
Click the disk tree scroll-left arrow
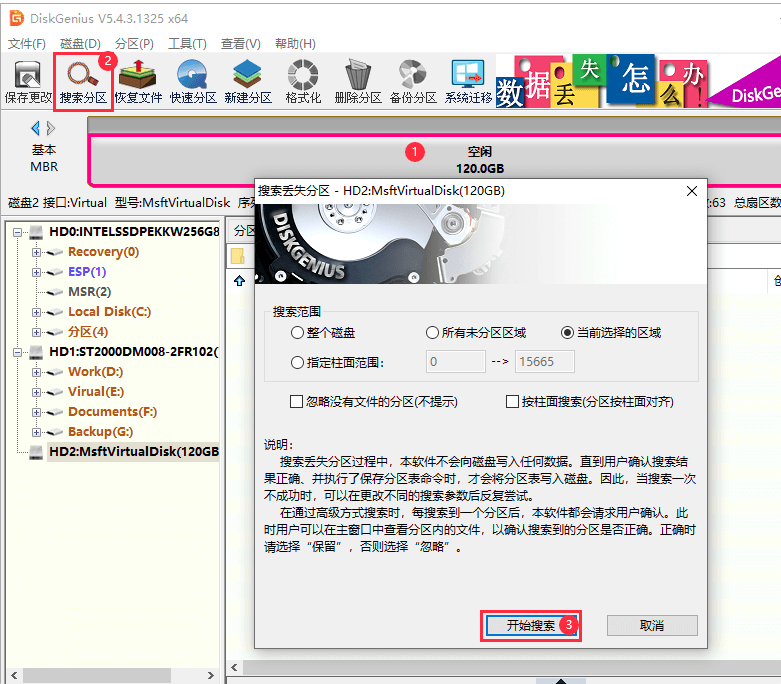point(14,675)
